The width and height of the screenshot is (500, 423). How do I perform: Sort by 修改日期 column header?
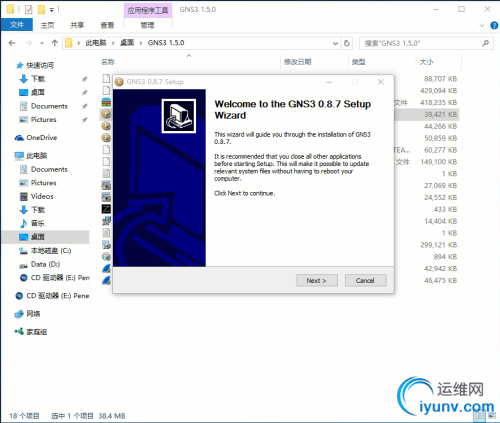pos(297,62)
